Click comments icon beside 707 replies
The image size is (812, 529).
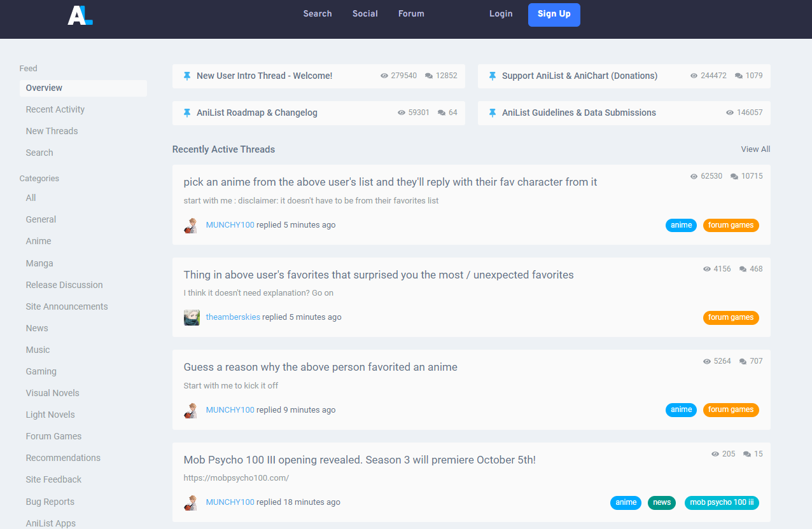pos(743,361)
